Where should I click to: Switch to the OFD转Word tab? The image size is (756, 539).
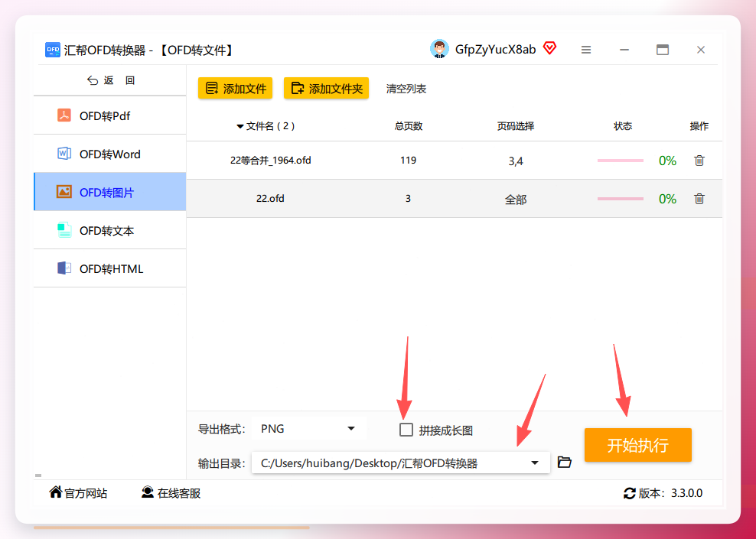click(x=110, y=154)
